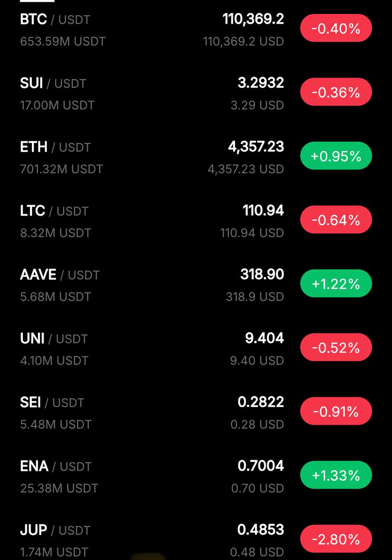Open the SUI / USDT pair row
This screenshot has width=392, height=560.
click(x=196, y=94)
